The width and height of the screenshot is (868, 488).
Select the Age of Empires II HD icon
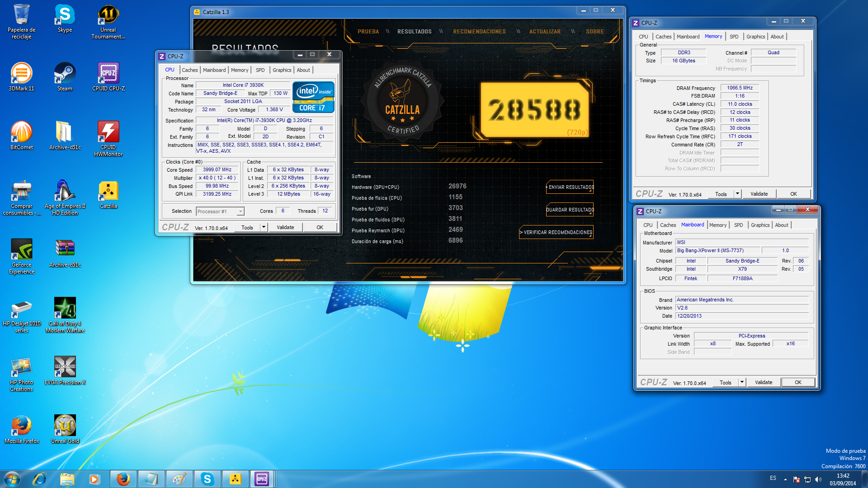point(65,198)
